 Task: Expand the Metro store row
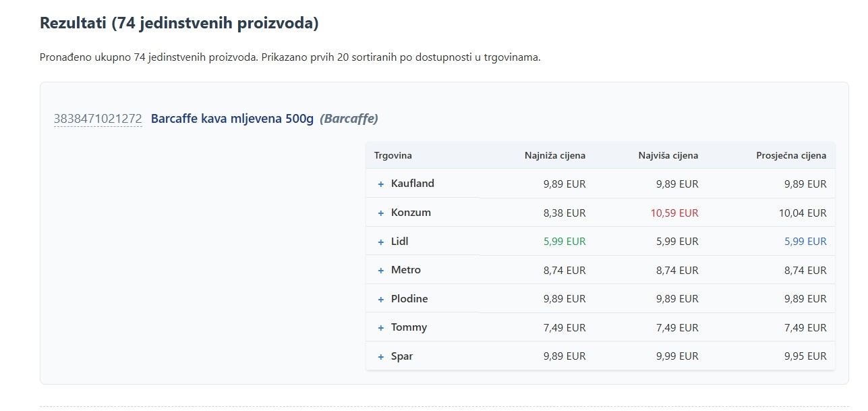click(380, 271)
